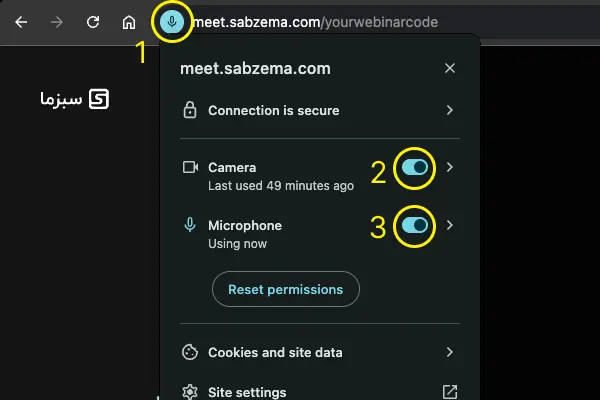Screen dimensions: 600x400
Task: Click the microphone icon in address bar
Action: (173, 21)
